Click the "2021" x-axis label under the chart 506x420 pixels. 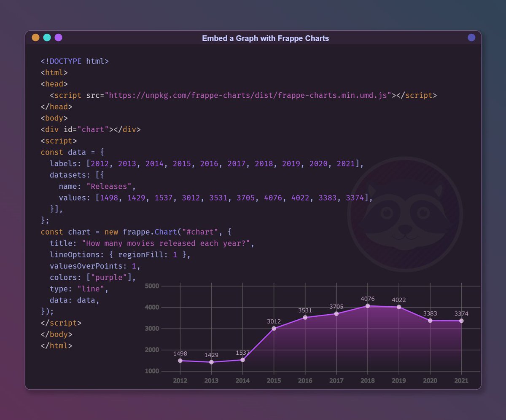pyautogui.click(x=461, y=380)
